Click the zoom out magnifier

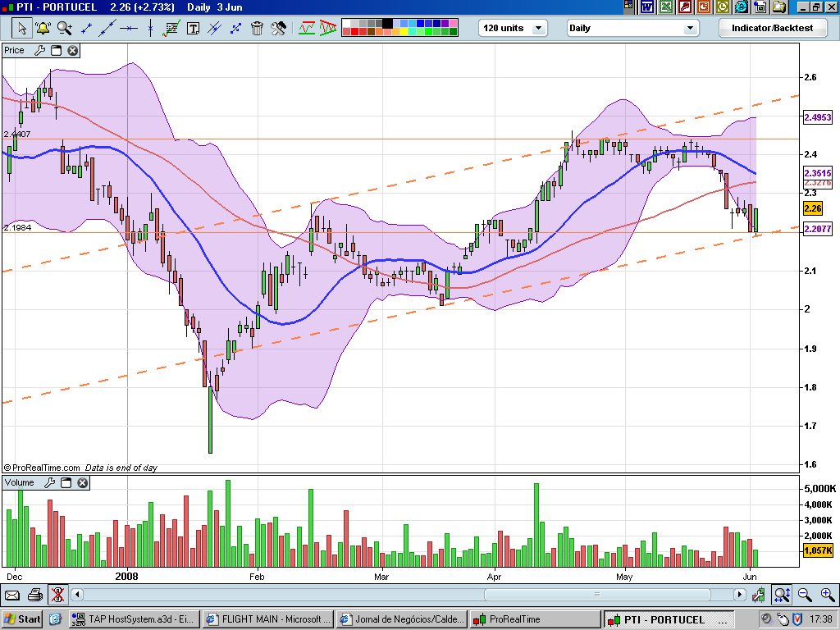click(805, 594)
